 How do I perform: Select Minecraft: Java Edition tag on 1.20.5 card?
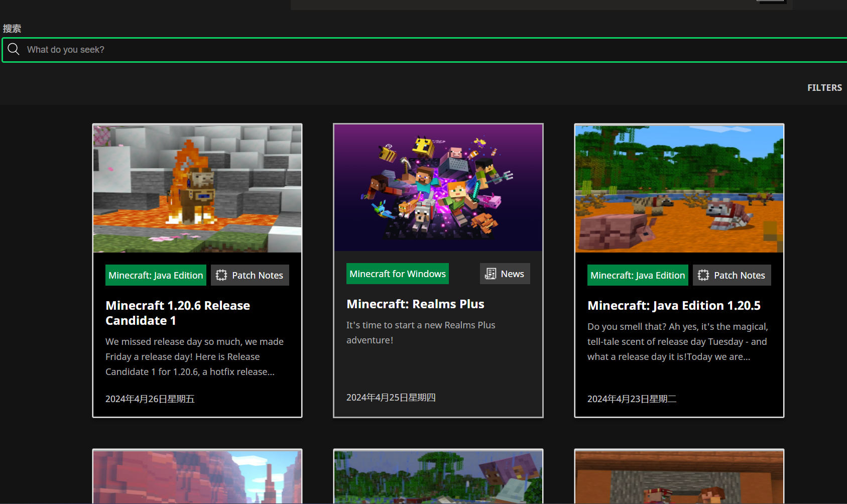tap(638, 275)
